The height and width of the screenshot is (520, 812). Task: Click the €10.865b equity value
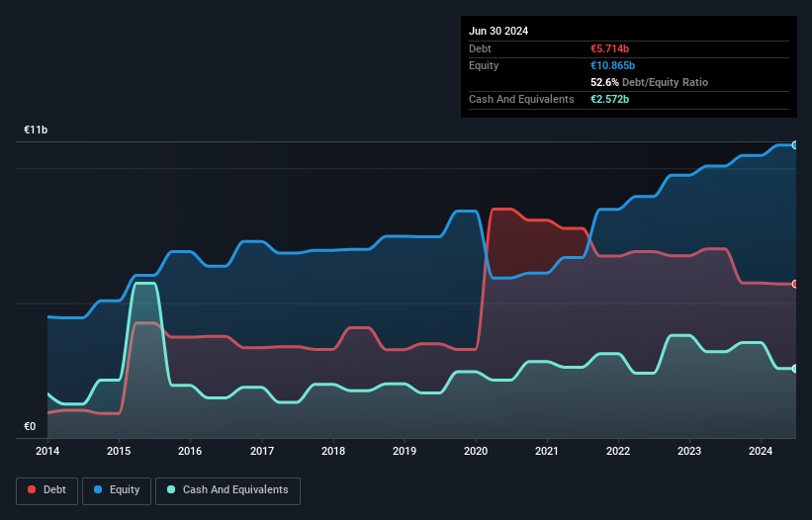[612, 65]
